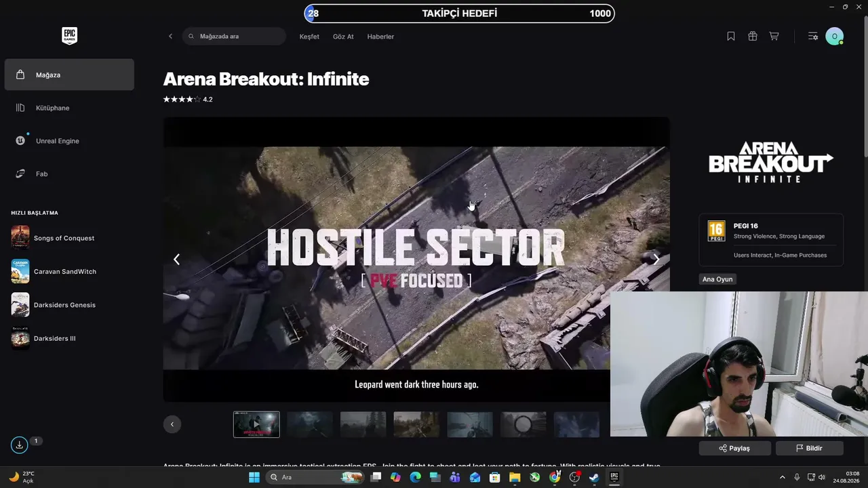The image size is (868, 488).
Task: Select the sixth media thumbnail with scope
Action: click(x=524, y=424)
